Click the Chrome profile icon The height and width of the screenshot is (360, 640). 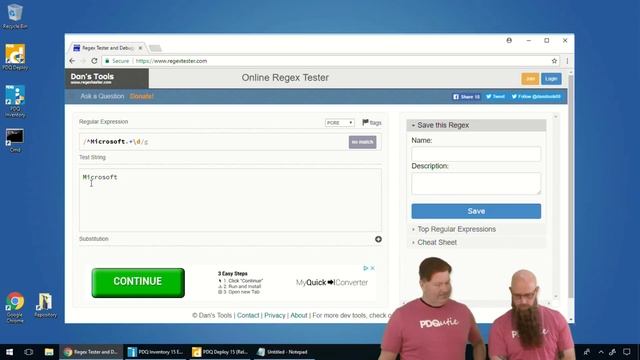509,40
